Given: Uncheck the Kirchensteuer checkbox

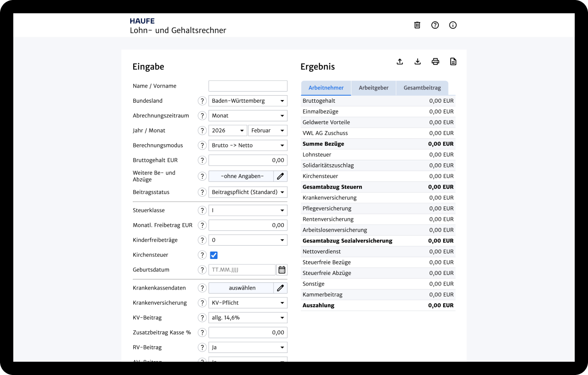Looking at the screenshot, I should click(x=214, y=255).
